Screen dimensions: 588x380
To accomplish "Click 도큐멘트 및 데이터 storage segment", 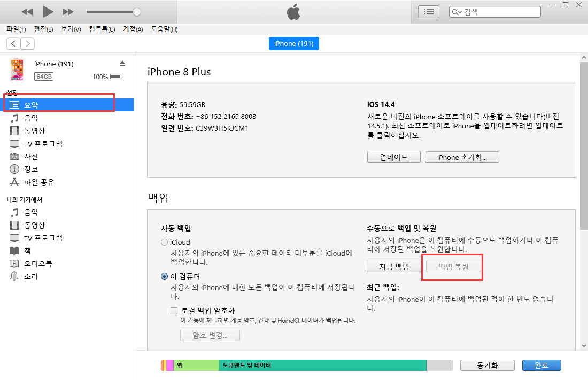I will (322, 365).
